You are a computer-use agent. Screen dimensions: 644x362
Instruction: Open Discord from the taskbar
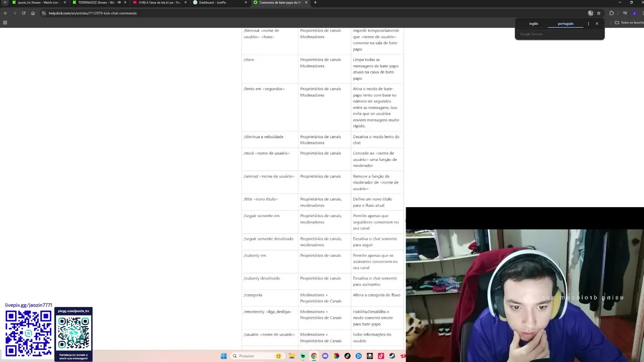(x=325, y=356)
